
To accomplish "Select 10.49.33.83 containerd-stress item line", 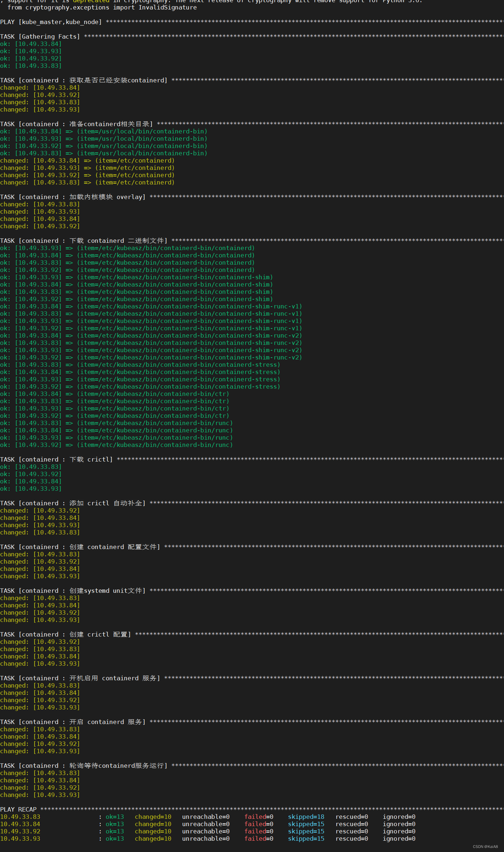I will click(140, 365).
